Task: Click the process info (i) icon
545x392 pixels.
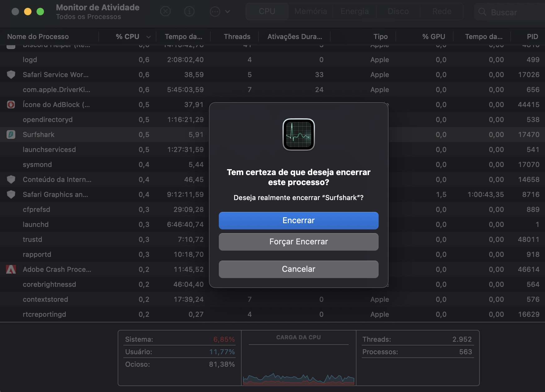Action: point(189,12)
